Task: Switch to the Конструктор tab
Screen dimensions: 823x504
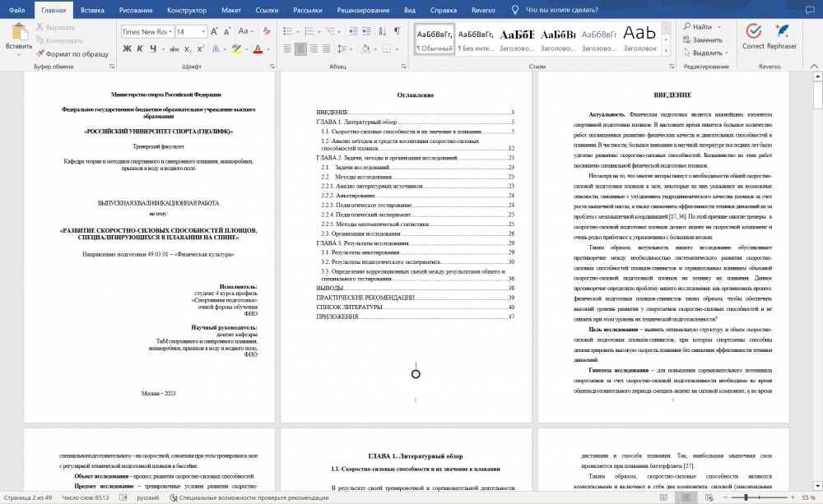Action: pos(187,10)
